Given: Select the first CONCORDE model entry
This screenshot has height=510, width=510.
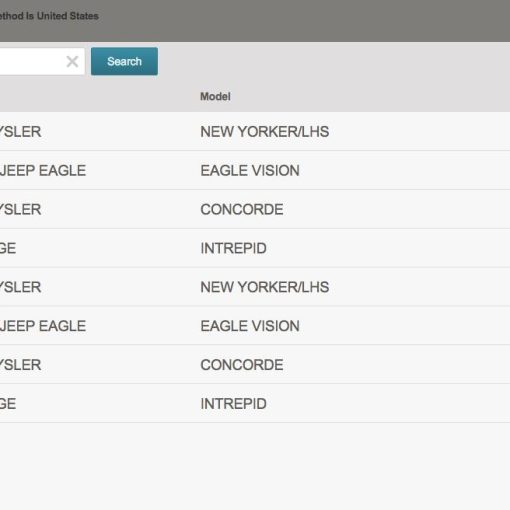Looking at the screenshot, I should [242, 209].
